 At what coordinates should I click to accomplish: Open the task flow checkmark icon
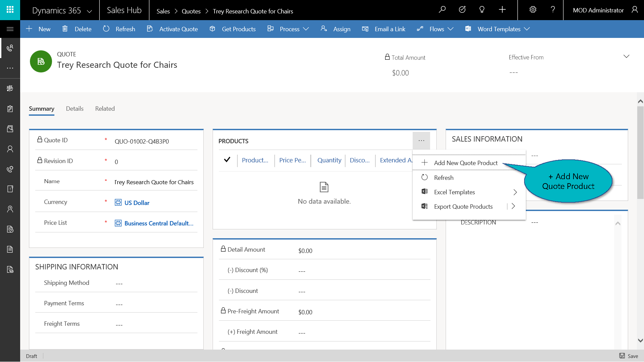(462, 10)
